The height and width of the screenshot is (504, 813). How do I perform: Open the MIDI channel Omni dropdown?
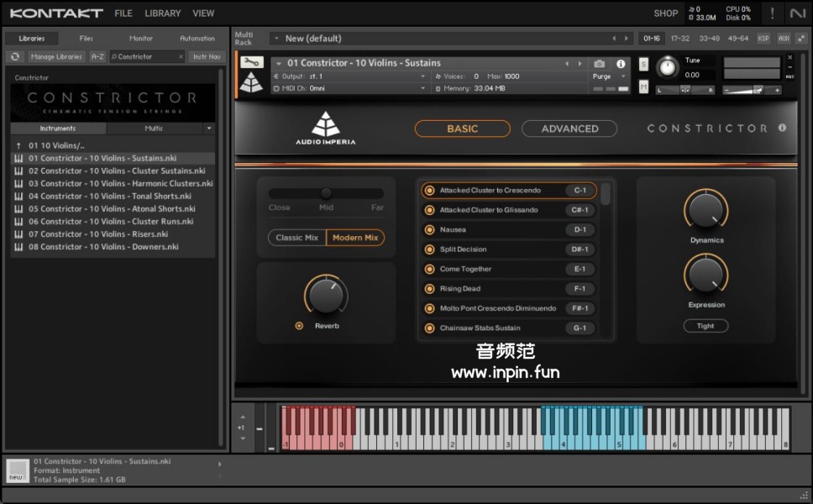pyautogui.click(x=353, y=88)
